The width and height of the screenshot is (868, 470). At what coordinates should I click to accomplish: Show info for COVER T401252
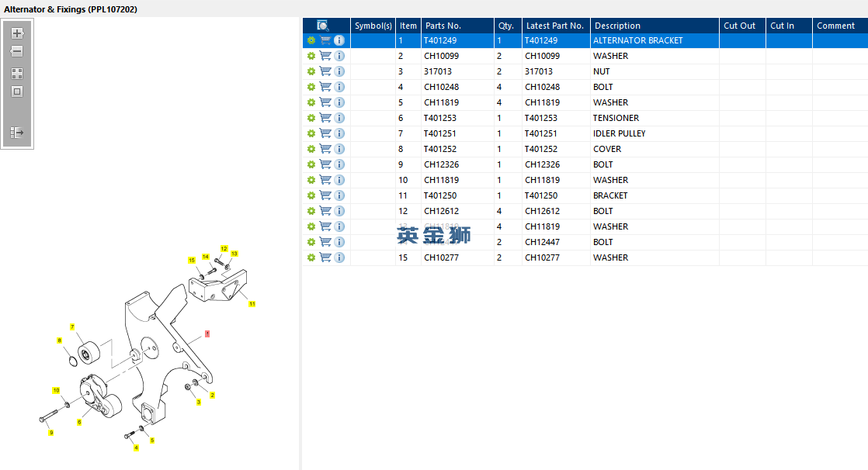[339, 149]
